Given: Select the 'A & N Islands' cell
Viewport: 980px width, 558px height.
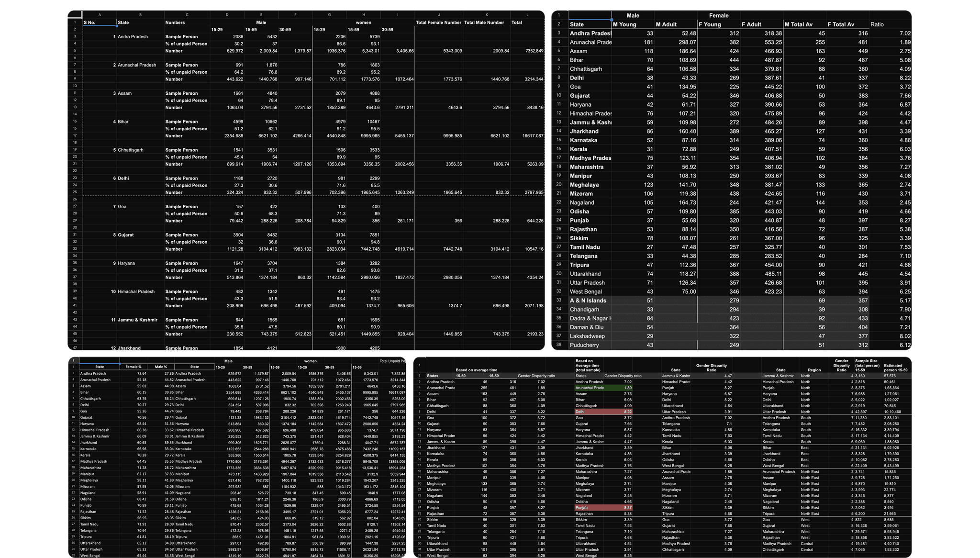Looking at the screenshot, I should click(x=588, y=301).
